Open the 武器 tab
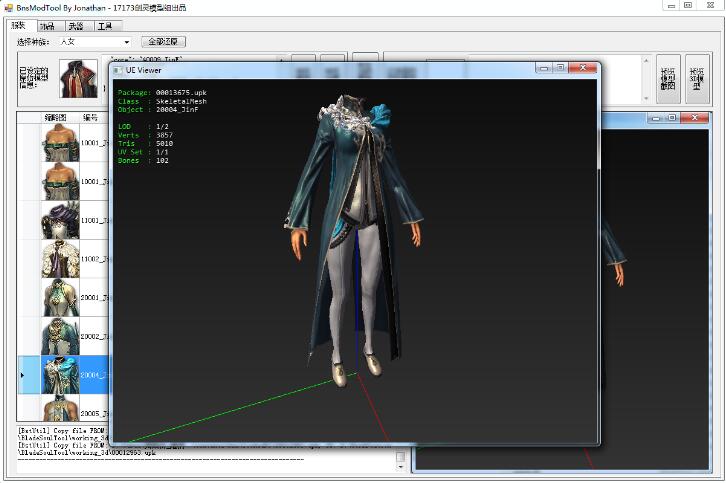Image resolution: width=726 pixels, height=483 pixels. [75, 25]
